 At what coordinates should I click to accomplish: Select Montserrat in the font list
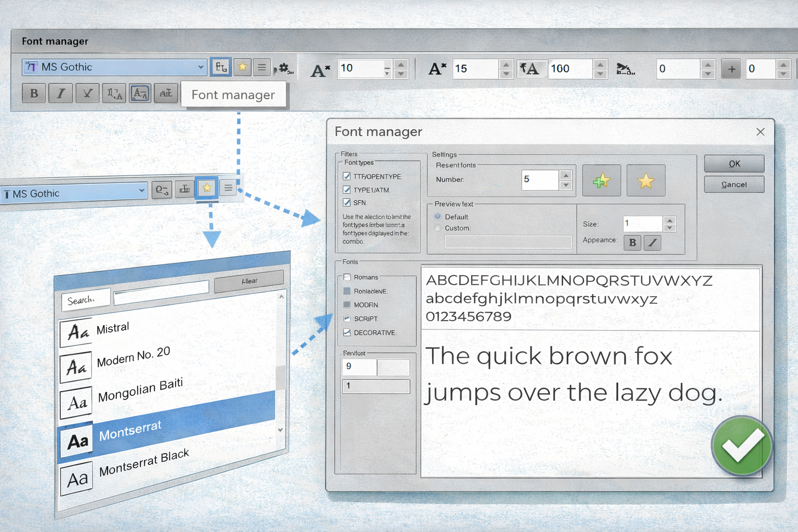(x=130, y=430)
